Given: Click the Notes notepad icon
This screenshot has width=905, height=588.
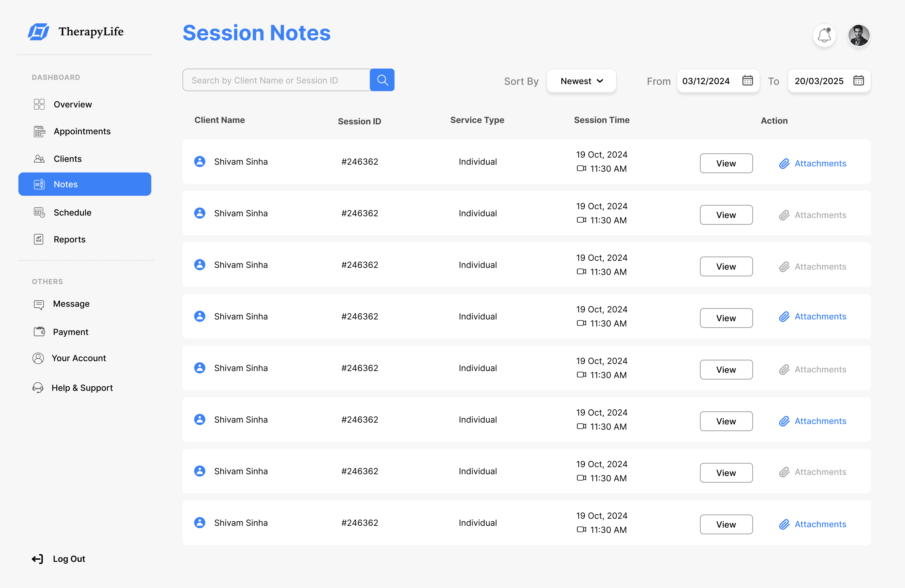Looking at the screenshot, I should [39, 184].
